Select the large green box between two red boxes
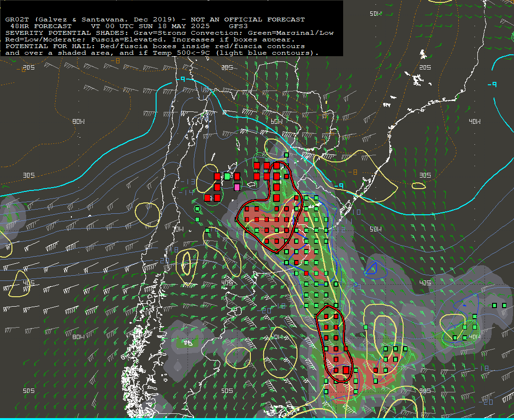This screenshot has height=420, width=514. [227, 176]
